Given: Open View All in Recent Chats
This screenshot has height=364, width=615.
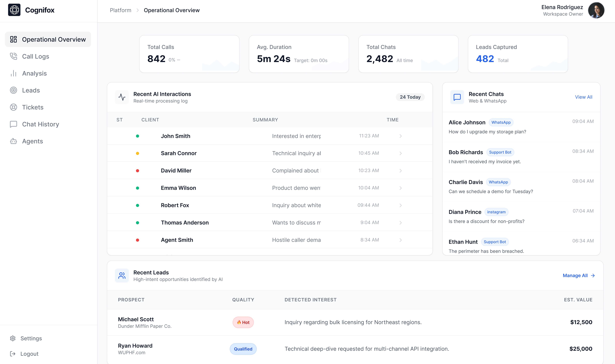Looking at the screenshot, I should coord(583,97).
